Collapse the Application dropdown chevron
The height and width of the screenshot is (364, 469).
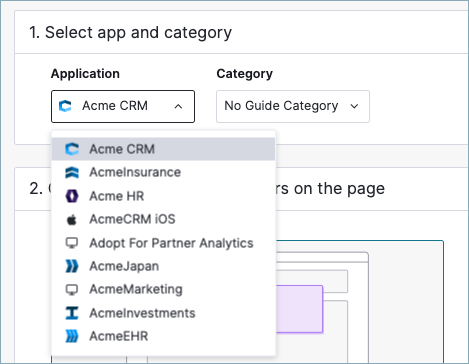(179, 106)
